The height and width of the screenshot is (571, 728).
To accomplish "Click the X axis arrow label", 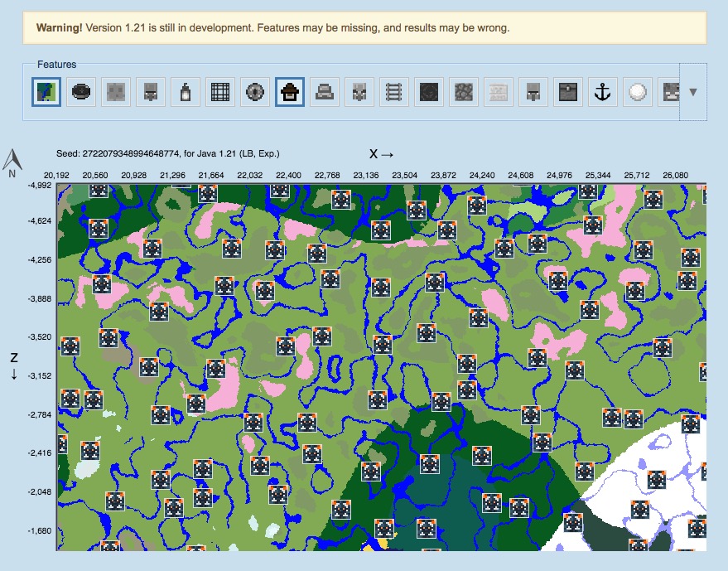I will coord(381,154).
